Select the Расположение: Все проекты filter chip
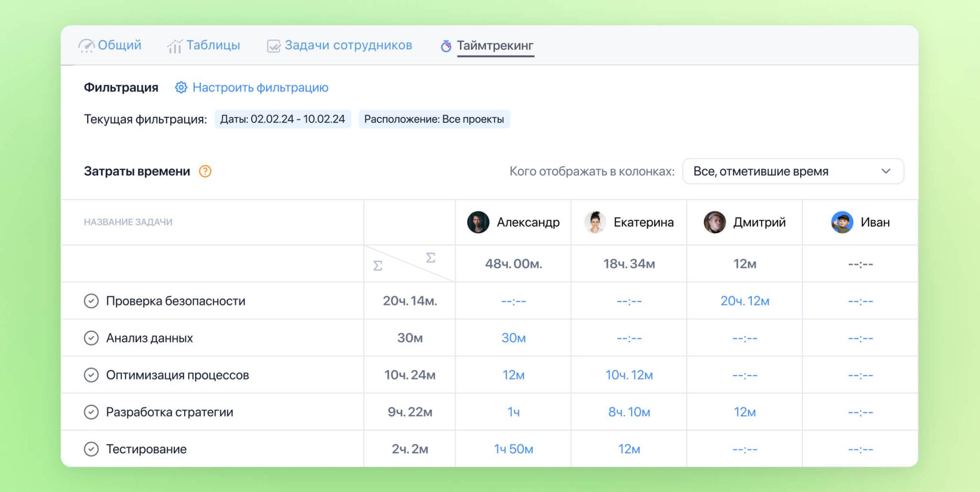 [x=434, y=119]
